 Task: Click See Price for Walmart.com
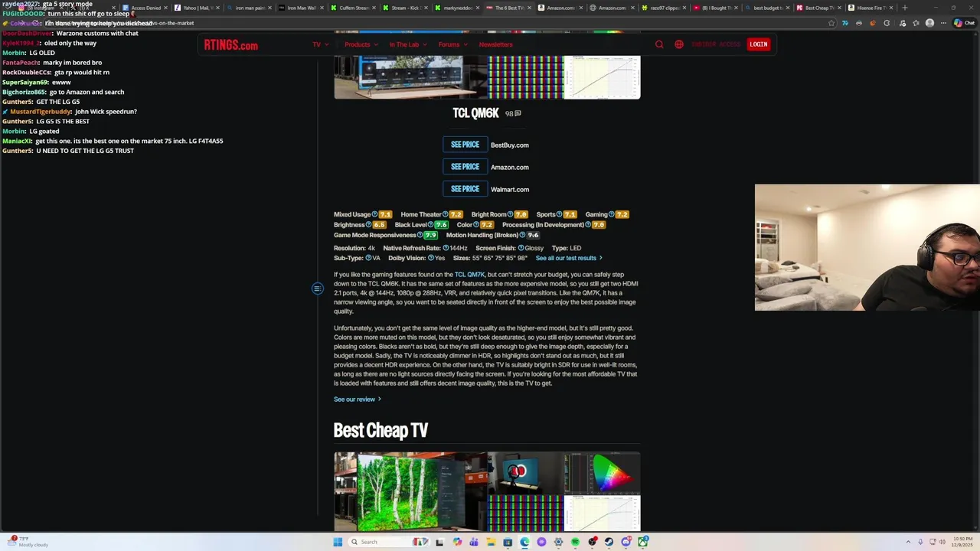click(x=465, y=189)
